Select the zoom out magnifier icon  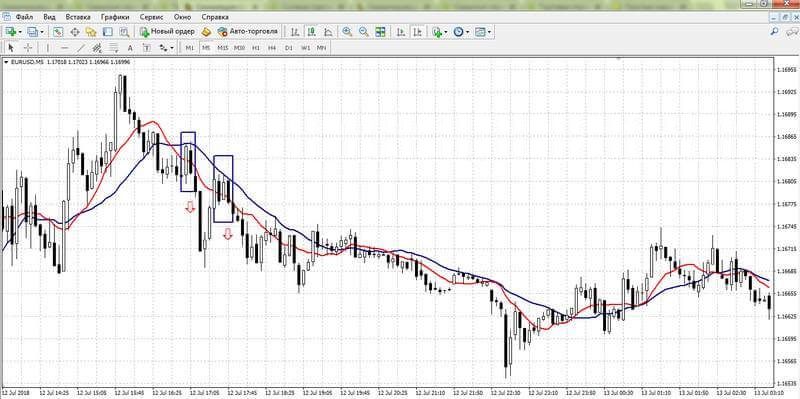(364, 32)
